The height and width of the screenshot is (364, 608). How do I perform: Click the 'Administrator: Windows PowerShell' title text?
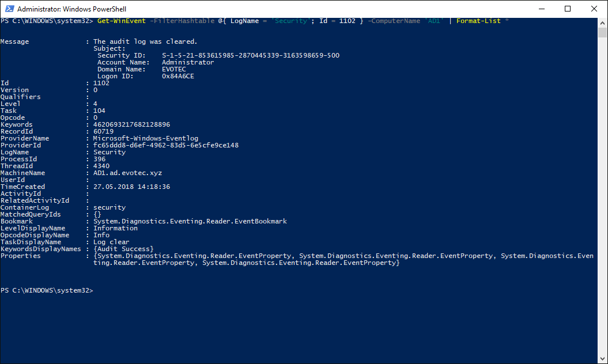(71, 9)
